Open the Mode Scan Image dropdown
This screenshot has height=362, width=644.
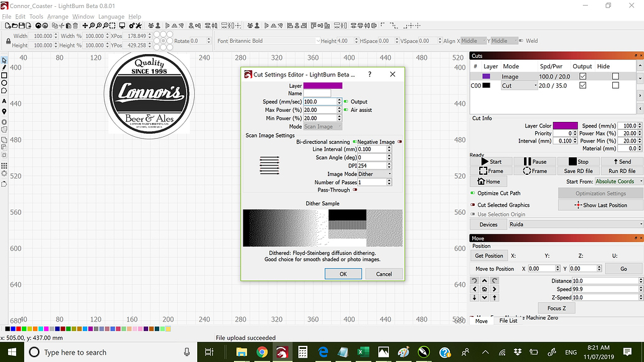(323, 127)
